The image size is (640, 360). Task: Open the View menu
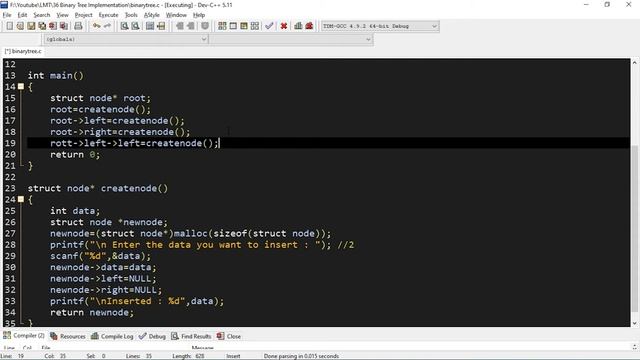[x=62, y=15]
